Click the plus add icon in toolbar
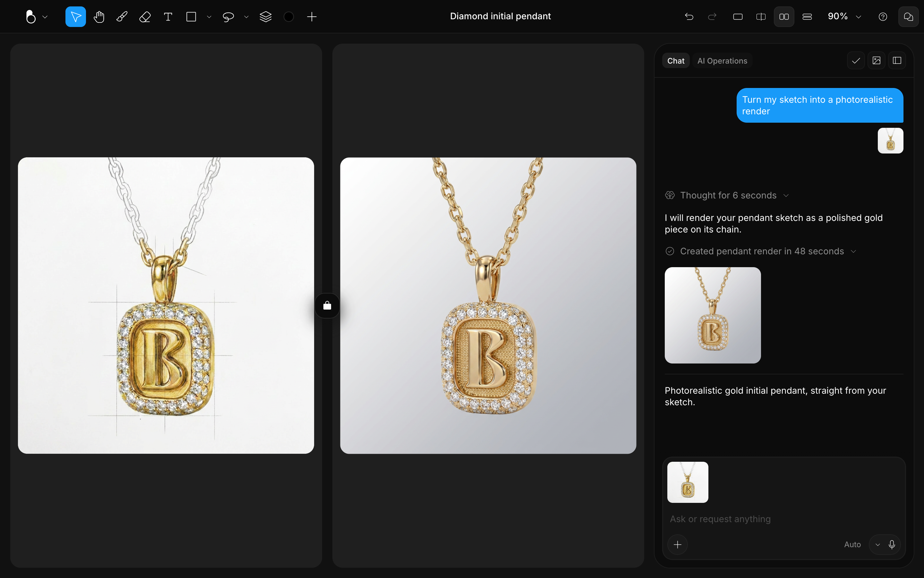This screenshot has width=924, height=578. (x=312, y=16)
